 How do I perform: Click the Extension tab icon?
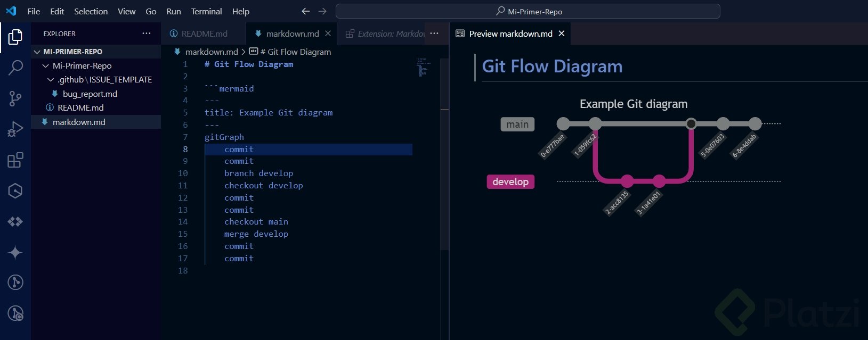point(350,34)
